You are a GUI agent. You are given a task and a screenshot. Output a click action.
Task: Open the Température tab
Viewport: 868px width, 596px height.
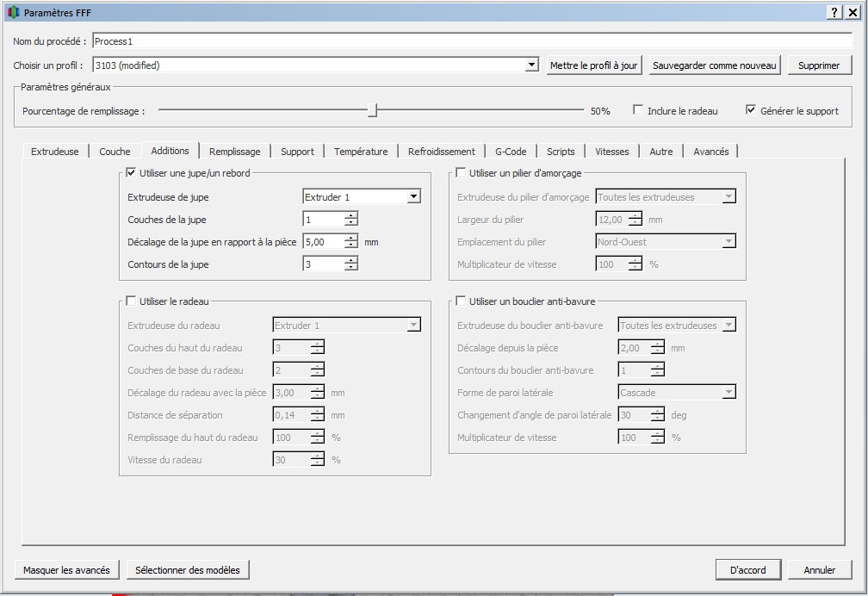click(x=361, y=152)
